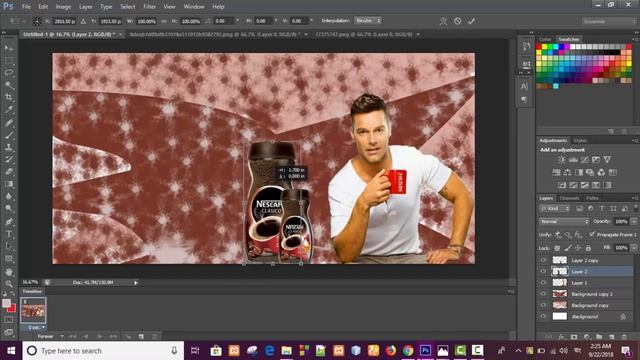Viewport: 640px width, 360px height.
Task: Open the Opacity slider dropdown arrow
Action: 634,221
